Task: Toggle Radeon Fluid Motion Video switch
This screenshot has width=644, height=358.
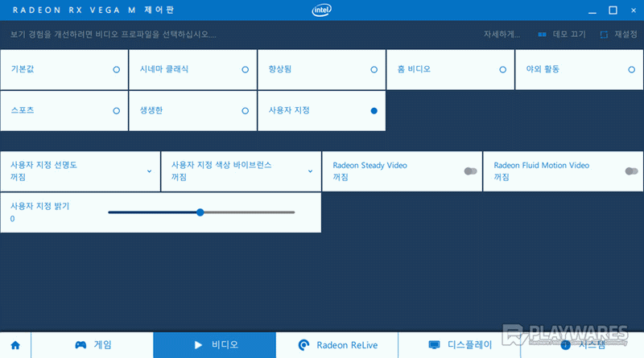Action: tap(631, 171)
